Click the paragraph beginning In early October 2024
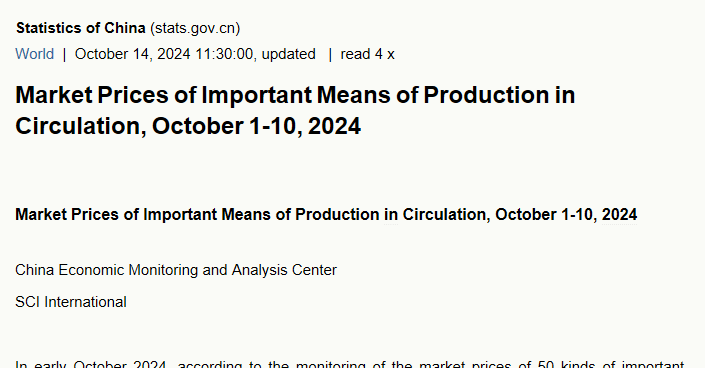This screenshot has height=368, width=705. point(349,364)
